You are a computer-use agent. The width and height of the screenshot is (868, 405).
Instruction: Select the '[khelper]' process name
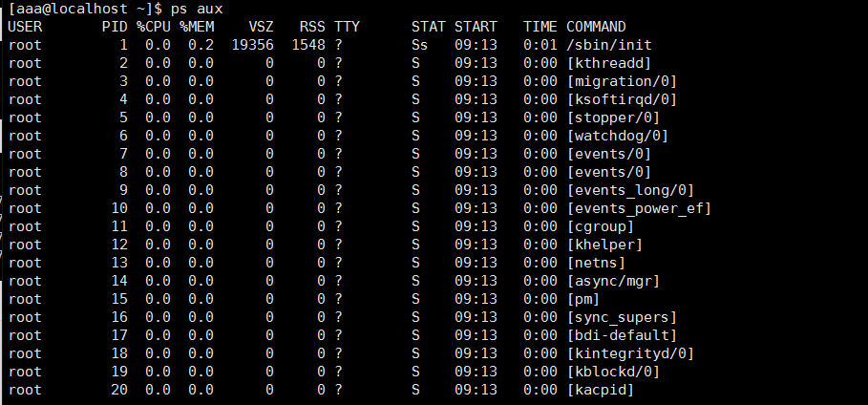604,245
